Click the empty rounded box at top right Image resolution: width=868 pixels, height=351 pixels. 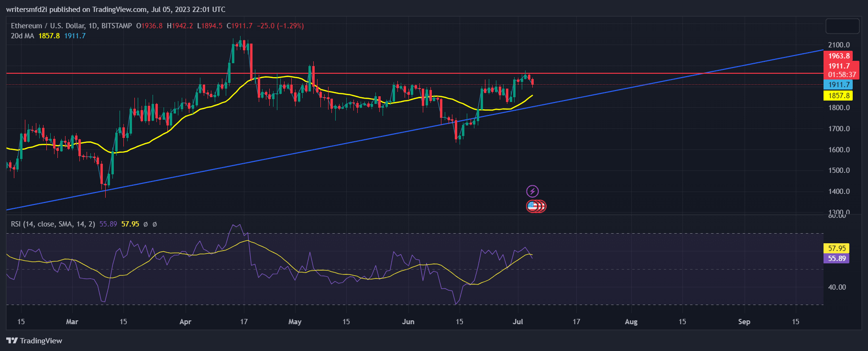(x=842, y=26)
